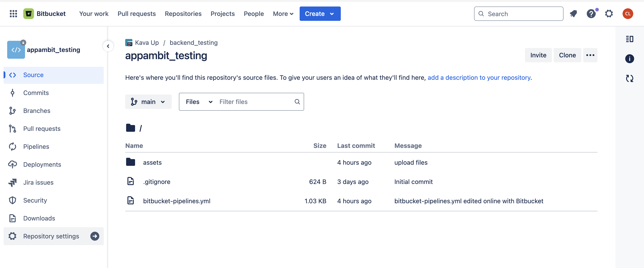Screen dimensions: 644x268
Task: Open the repository details info icon
Action: [629, 59]
